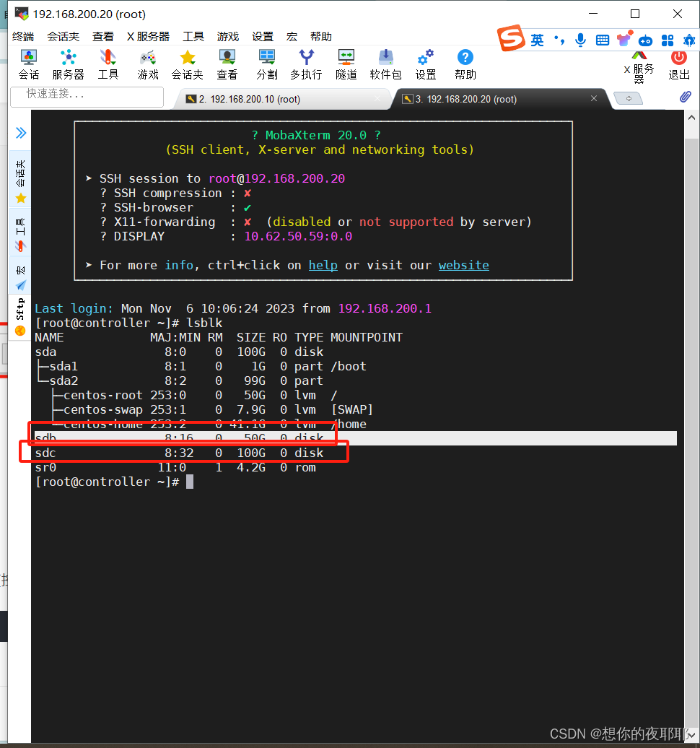Click the IP 192.168.200.1 in last login
This screenshot has height=748, width=700.
click(x=385, y=308)
